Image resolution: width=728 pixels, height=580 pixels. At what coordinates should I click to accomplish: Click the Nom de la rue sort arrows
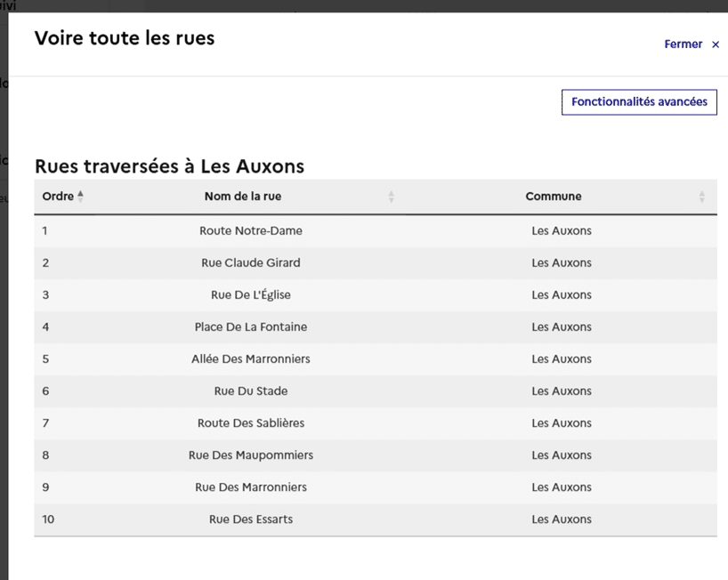[x=392, y=197]
